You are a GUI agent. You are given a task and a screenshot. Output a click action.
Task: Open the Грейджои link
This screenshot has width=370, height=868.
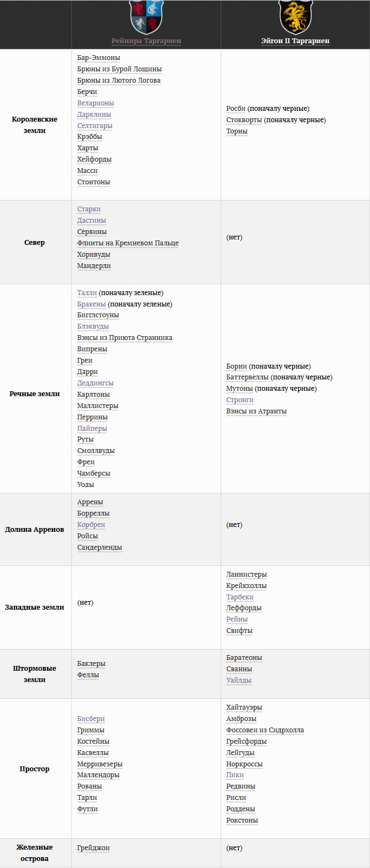94,848
